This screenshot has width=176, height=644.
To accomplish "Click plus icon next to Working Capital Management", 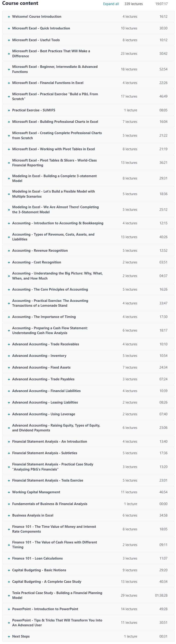I will [x=9, y=492].
